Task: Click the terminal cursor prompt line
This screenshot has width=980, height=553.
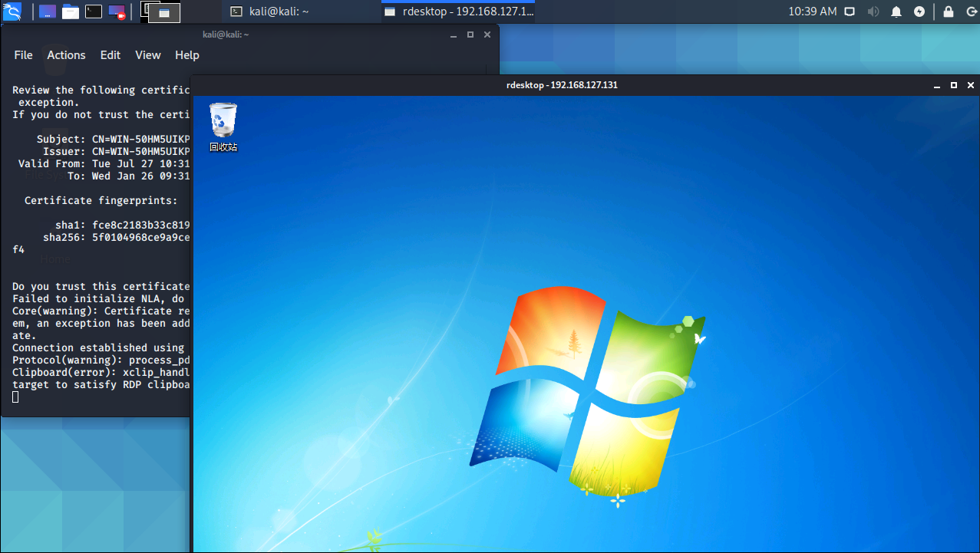Action: [x=15, y=397]
